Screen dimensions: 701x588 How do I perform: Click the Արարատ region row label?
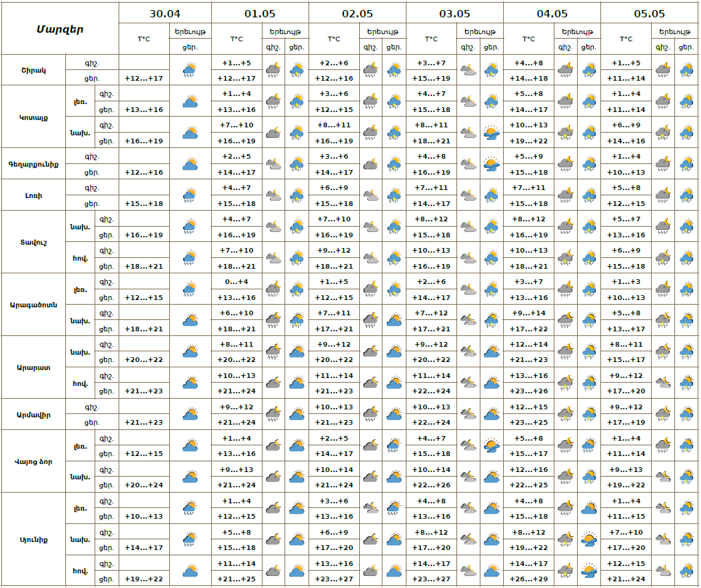pyautogui.click(x=33, y=367)
